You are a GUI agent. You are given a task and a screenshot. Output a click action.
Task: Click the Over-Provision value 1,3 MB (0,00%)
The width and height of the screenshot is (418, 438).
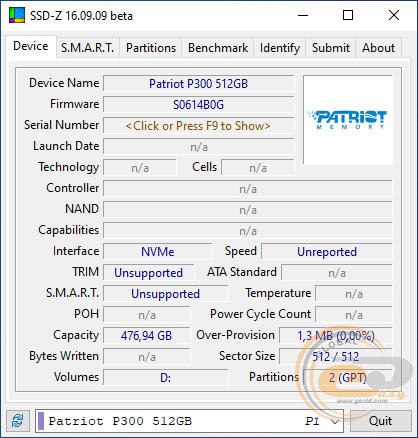coord(336,336)
